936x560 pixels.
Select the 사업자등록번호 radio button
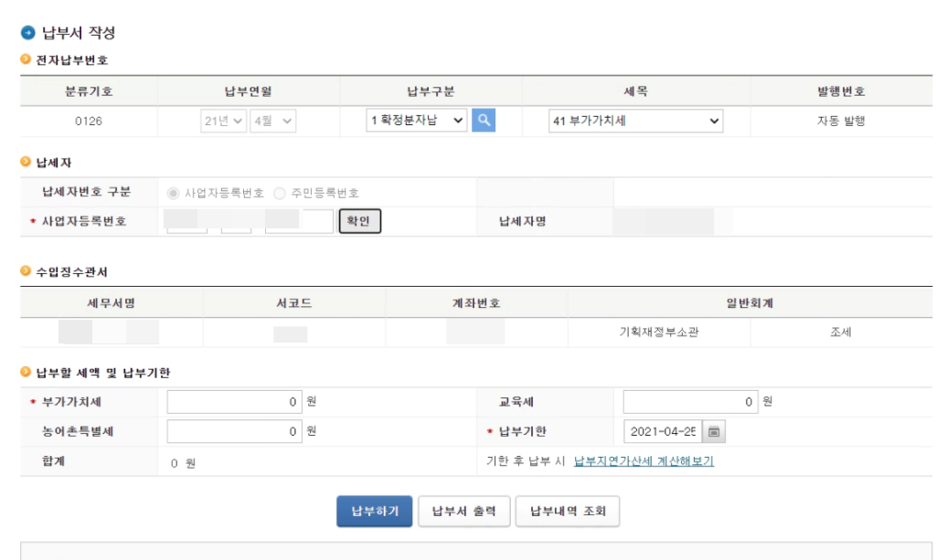point(173,194)
